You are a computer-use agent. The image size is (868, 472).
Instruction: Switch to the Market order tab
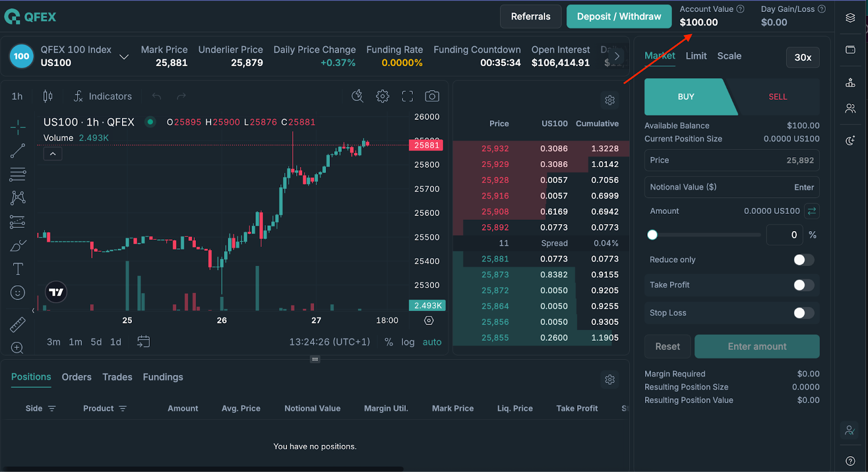point(660,55)
